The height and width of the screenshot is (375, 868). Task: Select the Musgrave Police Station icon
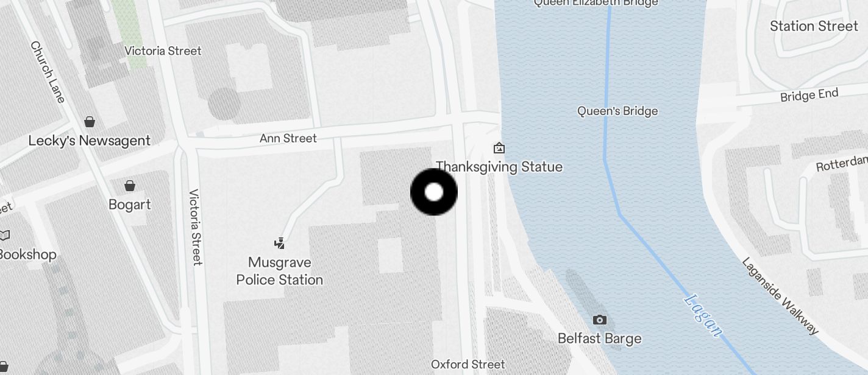(x=279, y=244)
